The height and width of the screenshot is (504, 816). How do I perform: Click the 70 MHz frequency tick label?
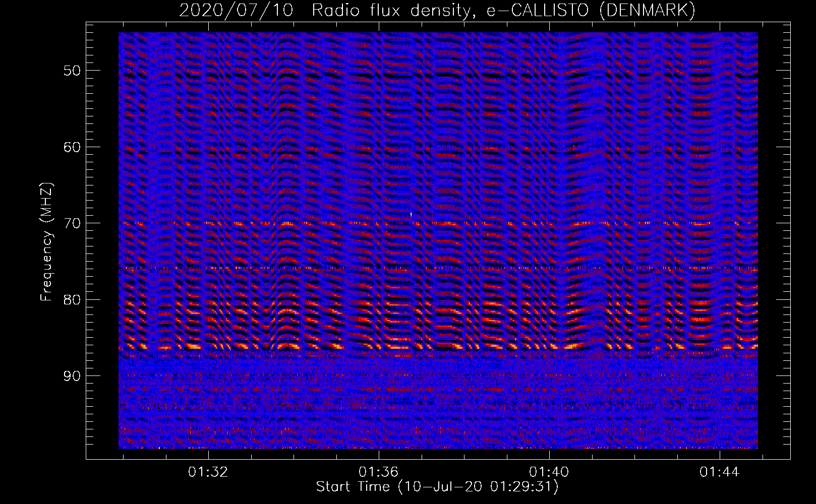pos(72,223)
